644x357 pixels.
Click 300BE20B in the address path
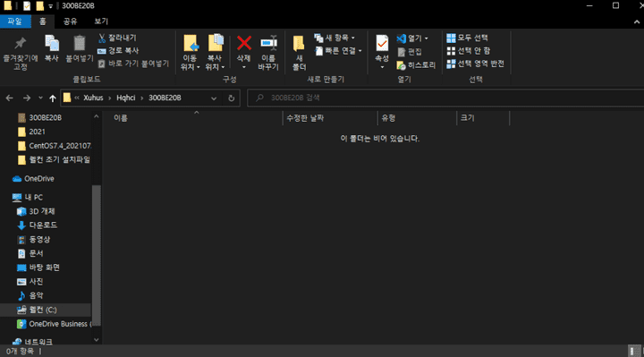165,98
